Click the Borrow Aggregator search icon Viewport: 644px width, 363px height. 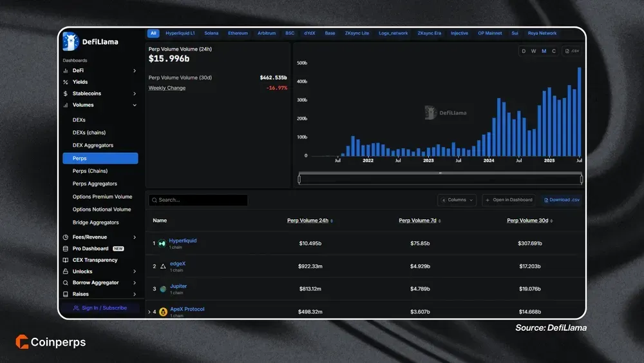[65, 283]
